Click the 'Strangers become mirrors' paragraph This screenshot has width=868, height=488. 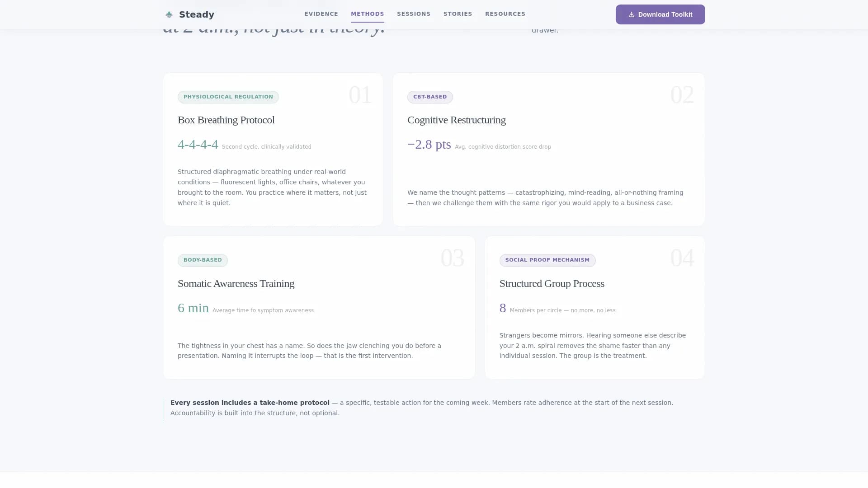593,346
